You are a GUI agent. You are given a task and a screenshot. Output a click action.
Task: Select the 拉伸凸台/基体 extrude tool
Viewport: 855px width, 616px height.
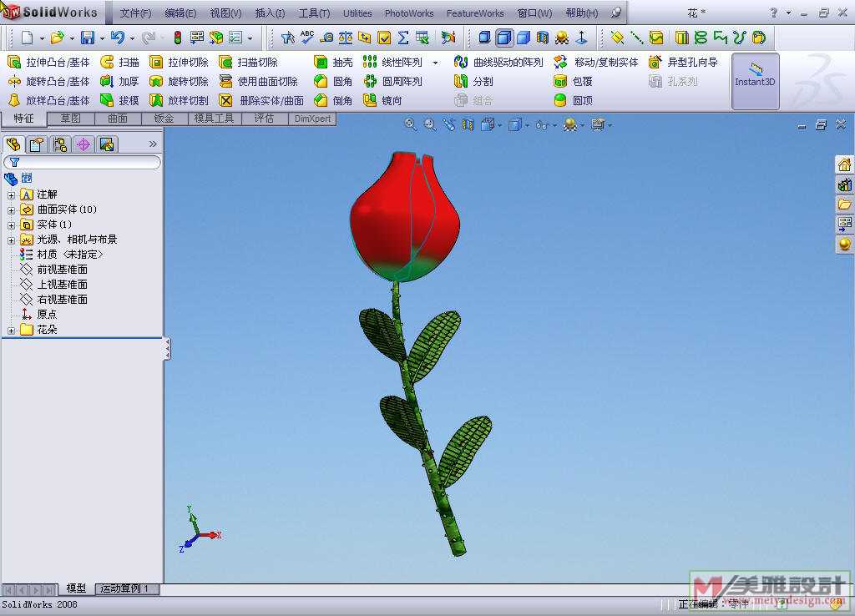pyautogui.click(x=48, y=62)
